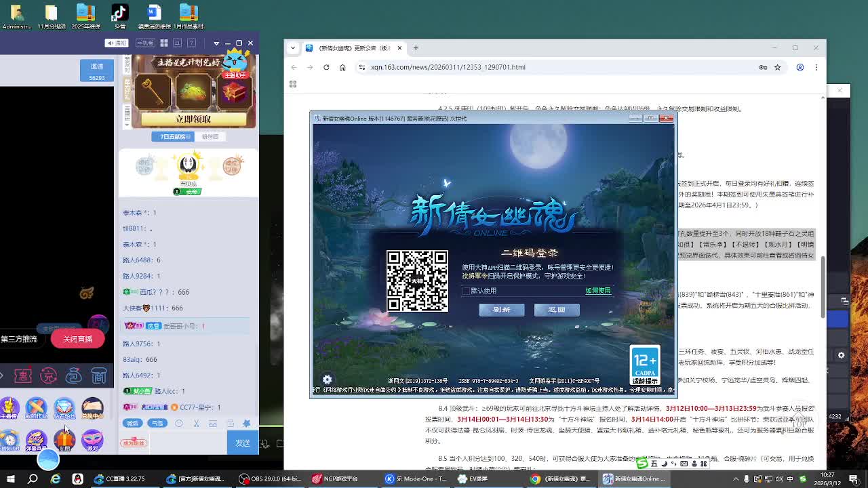Switch to the 7日贡献榜 tab

tap(173, 137)
